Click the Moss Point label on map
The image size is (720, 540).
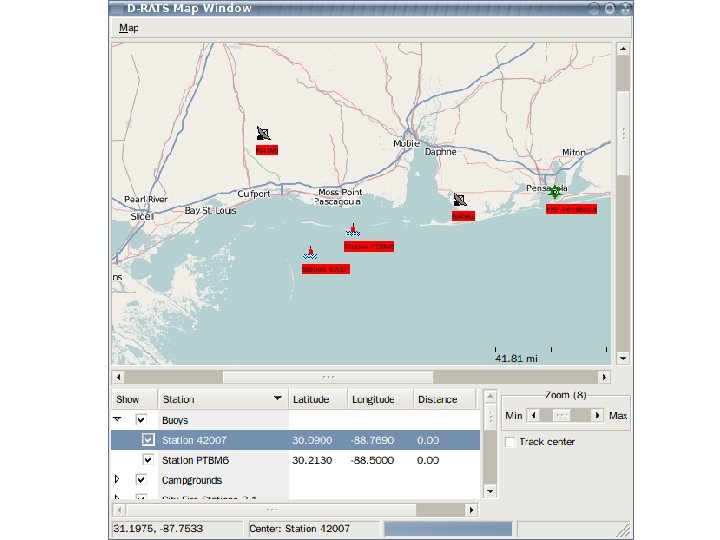340,192
